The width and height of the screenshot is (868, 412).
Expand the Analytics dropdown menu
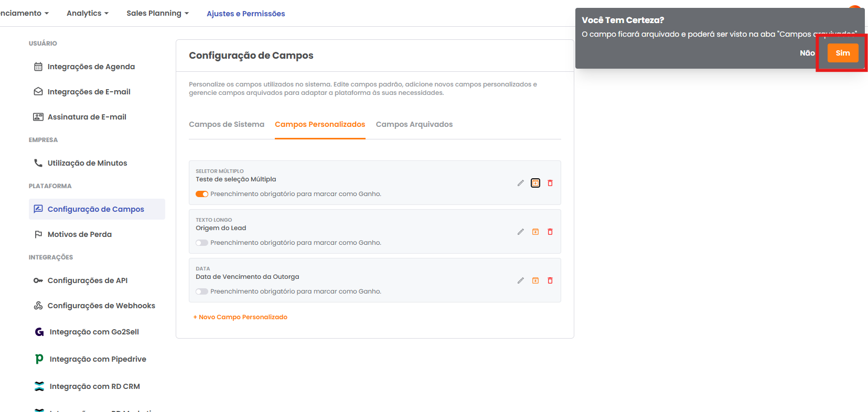tap(87, 13)
